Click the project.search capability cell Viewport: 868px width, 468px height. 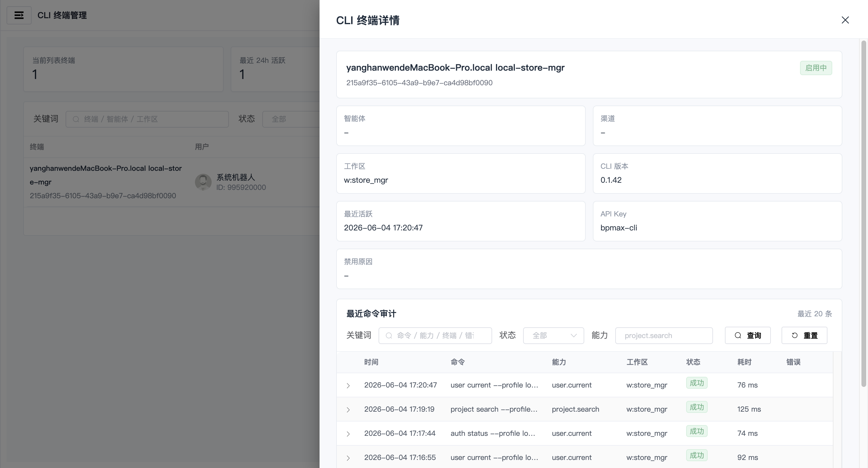coord(575,409)
